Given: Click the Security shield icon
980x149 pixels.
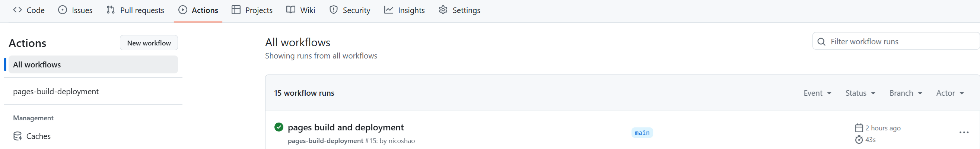Looking at the screenshot, I should pyautogui.click(x=333, y=10).
